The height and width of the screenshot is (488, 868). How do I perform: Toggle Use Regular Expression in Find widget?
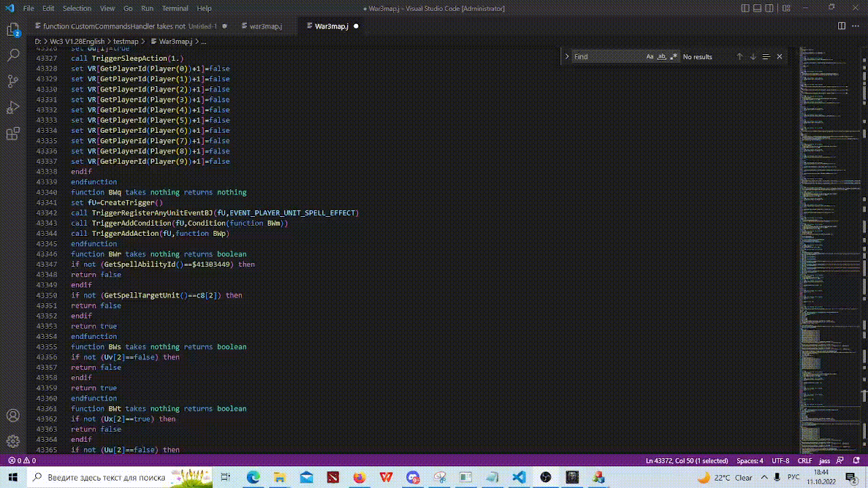click(673, 57)
